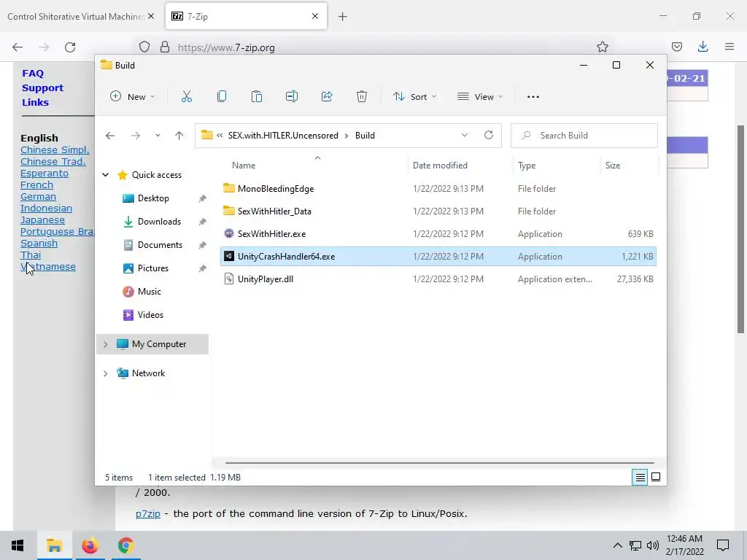Expand the My Computer tree node
This screenshot has width=747, height=560.
[x=105, y=344]
